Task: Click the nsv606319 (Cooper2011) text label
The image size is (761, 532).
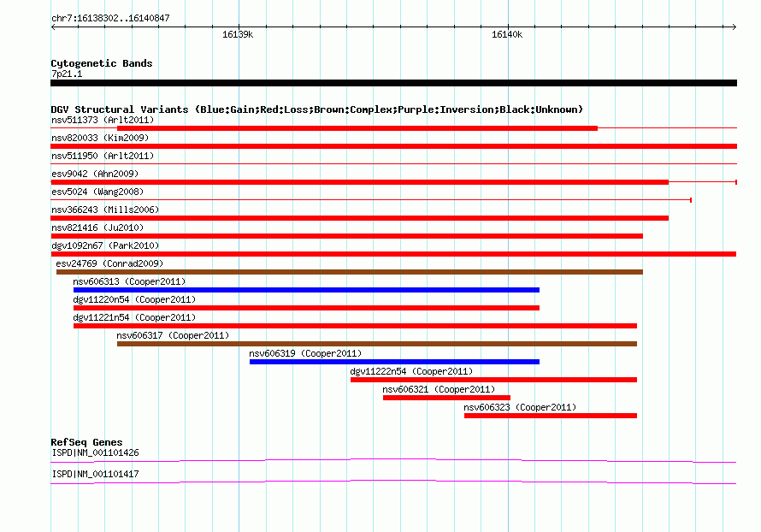Action: click(x=305, y=353)
